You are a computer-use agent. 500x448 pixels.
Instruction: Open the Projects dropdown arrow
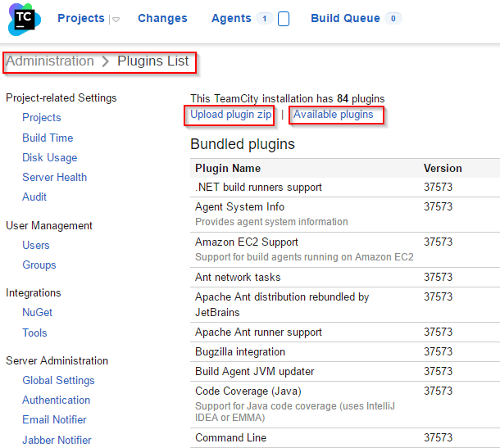click(116, 20)
